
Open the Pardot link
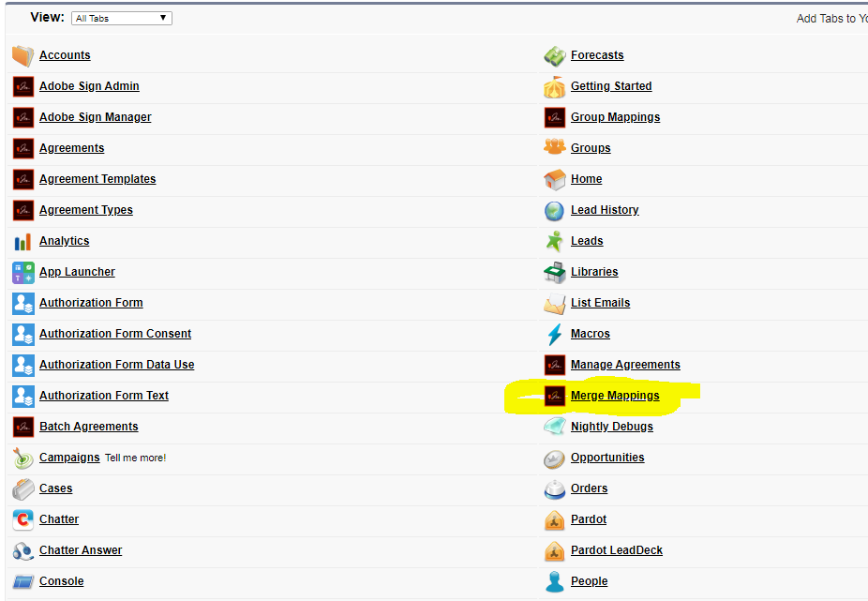click(589, 520)
